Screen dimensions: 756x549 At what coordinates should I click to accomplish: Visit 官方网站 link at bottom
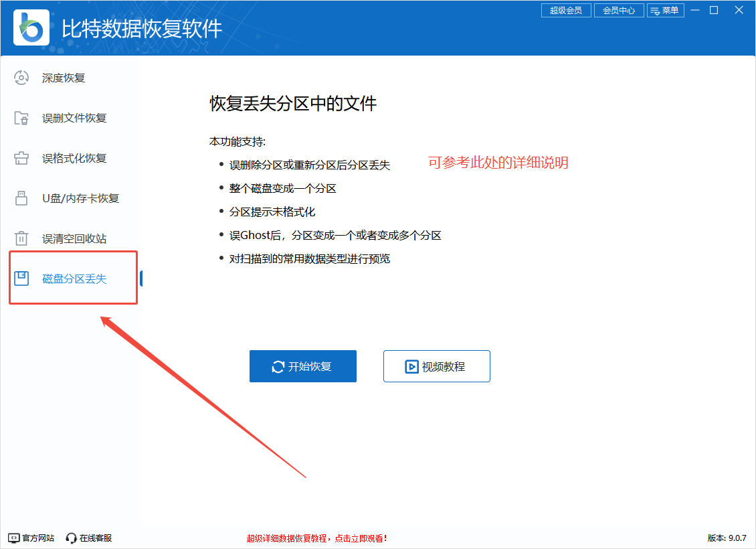[31, 538]
